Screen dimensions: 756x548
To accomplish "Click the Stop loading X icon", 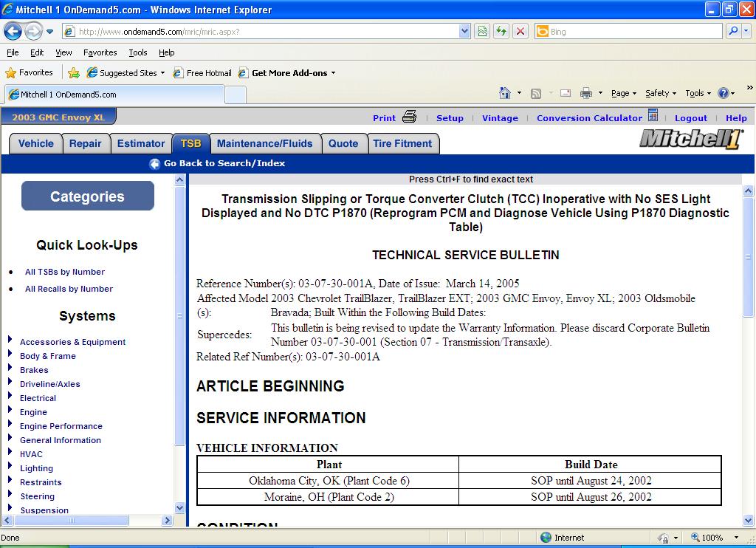I will [x=520, y=31].
